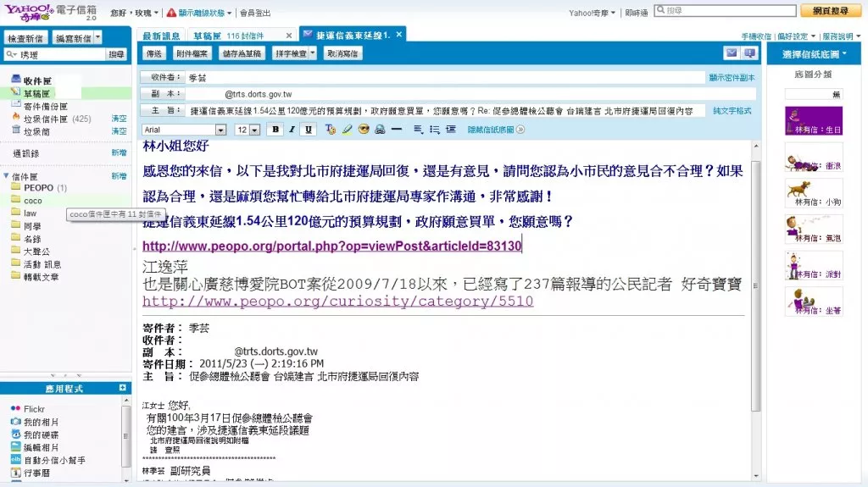Click the 收件者 recipient input field
This screenshot has height=487, width=868.
click(446, 77)
